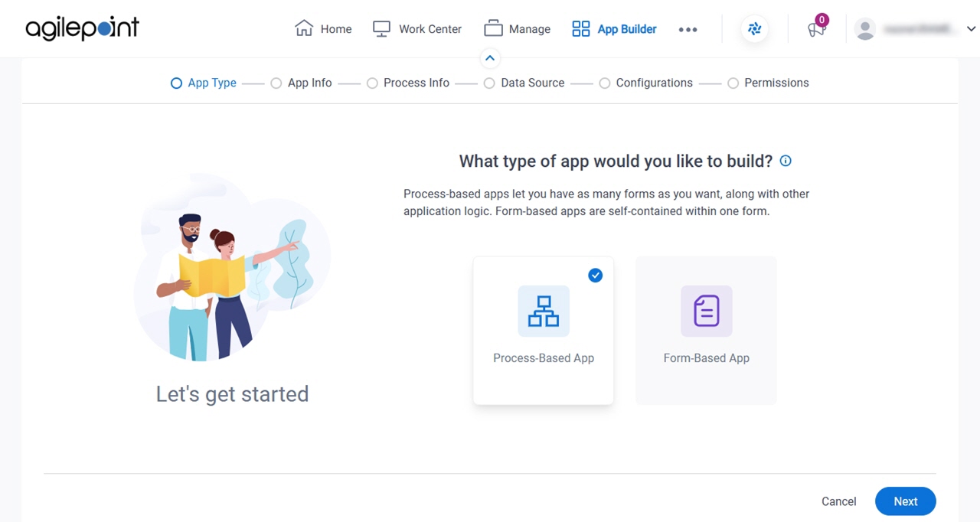Click the Let's get started illustration
Viewport: 980px width, 522px height.
click(232, 268)
